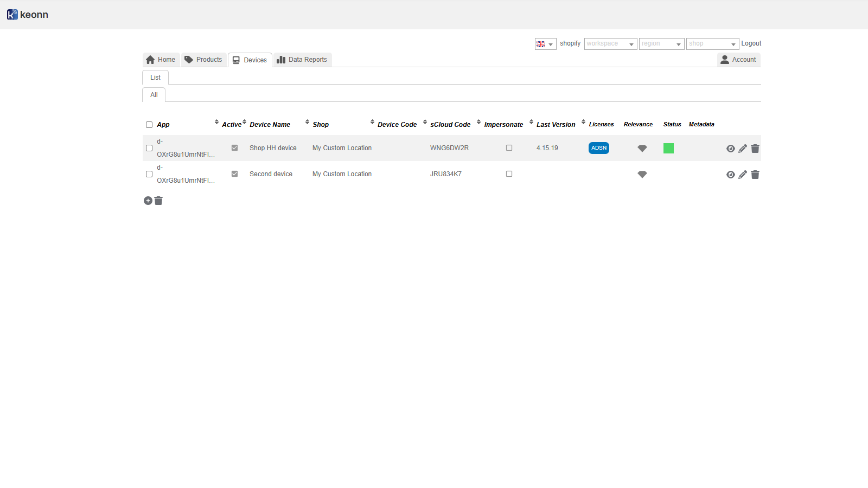Edit the Shop HH device row

(743, 149)
